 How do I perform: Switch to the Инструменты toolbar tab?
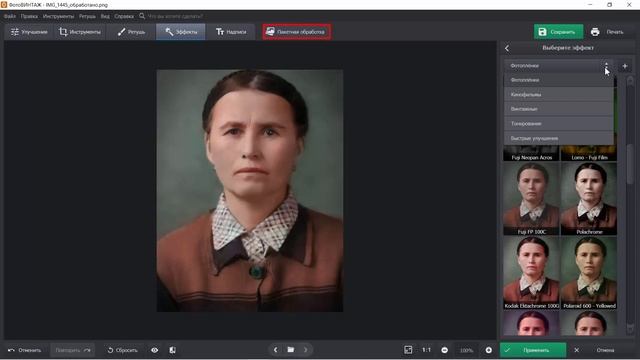point(80,32)
